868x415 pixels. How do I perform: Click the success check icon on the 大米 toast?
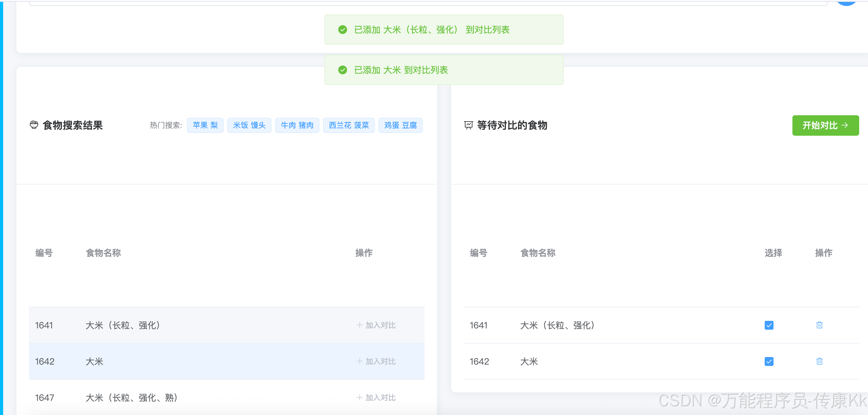342,70
